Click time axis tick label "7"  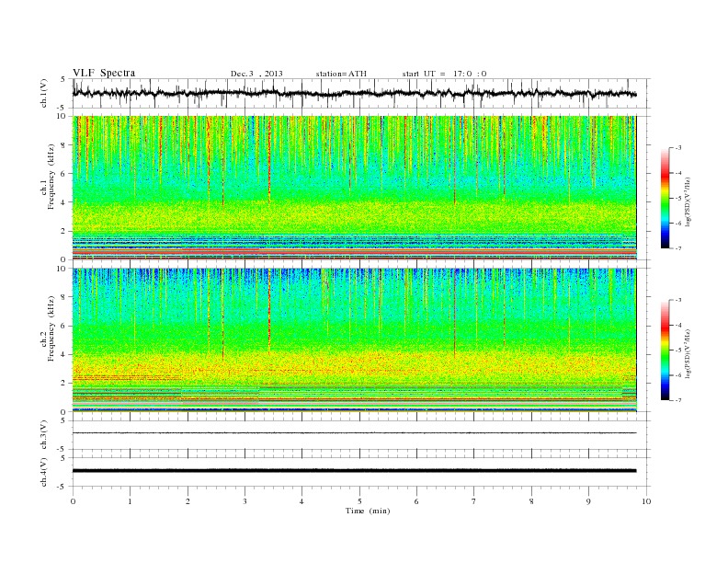pos(474,501)
